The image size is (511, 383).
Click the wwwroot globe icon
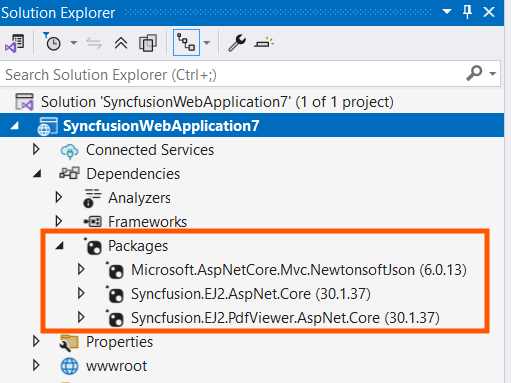coord(69,366)
